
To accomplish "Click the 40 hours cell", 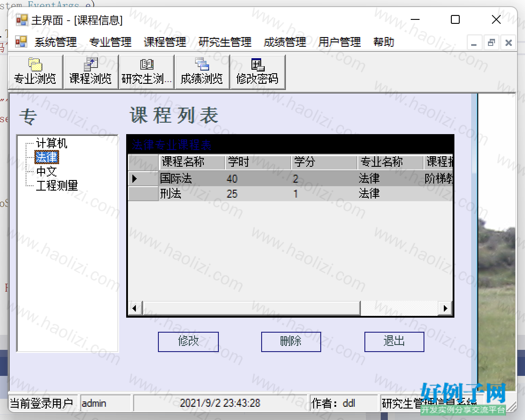I will (258, 179).
